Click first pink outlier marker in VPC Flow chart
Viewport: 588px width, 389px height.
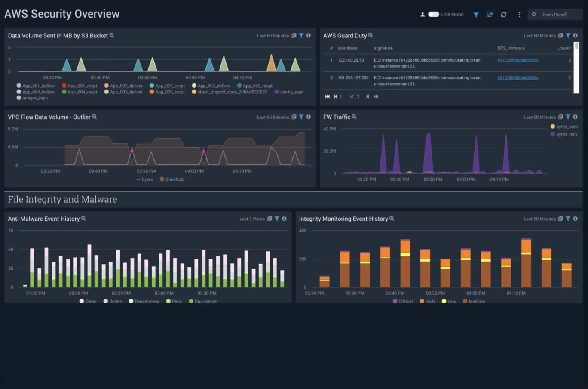tap(132, 150)
